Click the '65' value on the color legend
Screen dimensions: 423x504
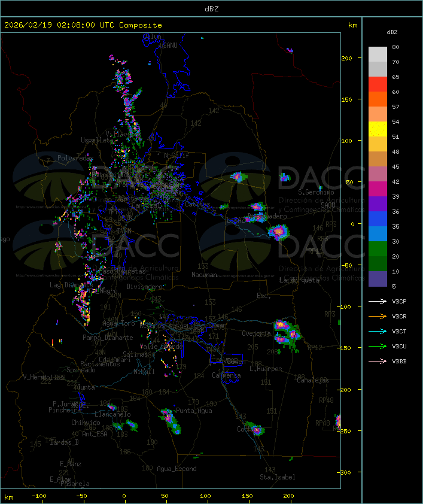click(x=395, y=77)
